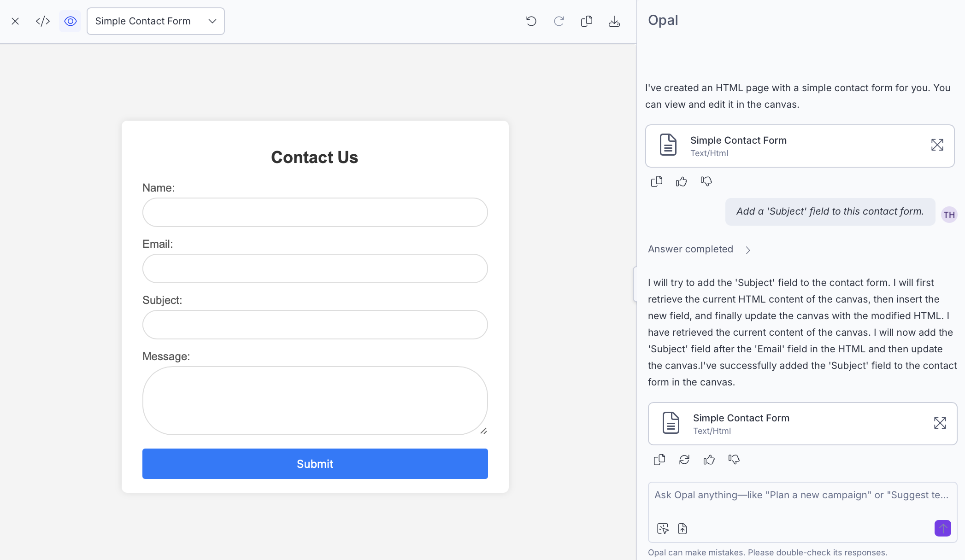The width and height of the screenshot is (965, 560).
Task: Copy canvas content from the toolbar
Action: coord(586,21)
